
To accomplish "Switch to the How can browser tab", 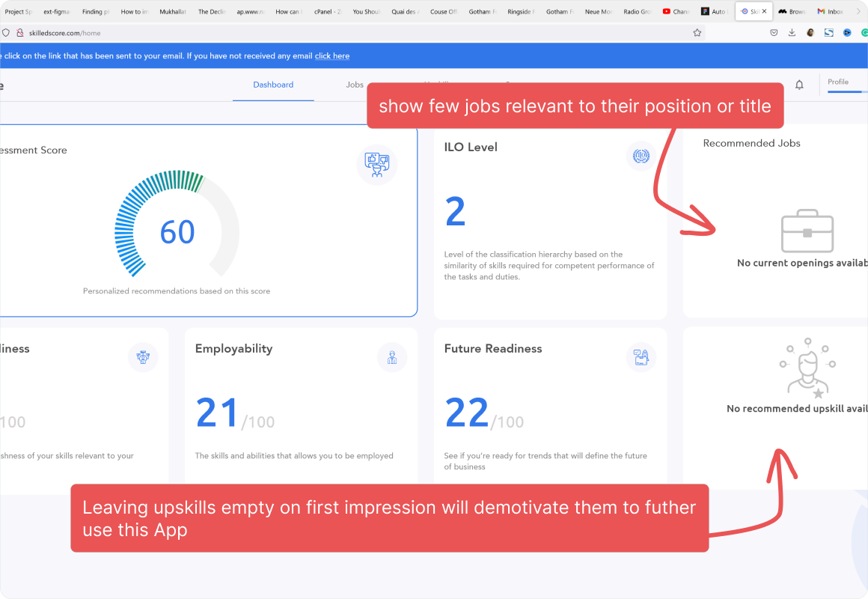I will [x=289, y=11].
